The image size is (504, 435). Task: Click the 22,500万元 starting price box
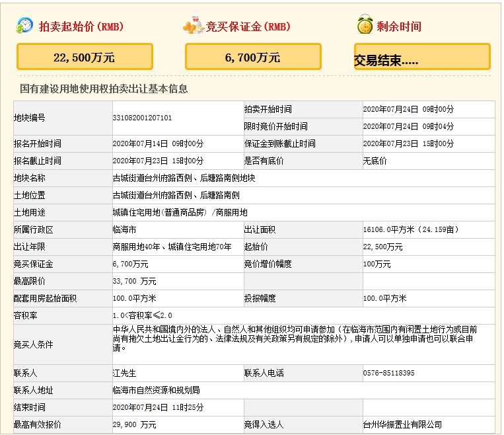coord(85,57)
